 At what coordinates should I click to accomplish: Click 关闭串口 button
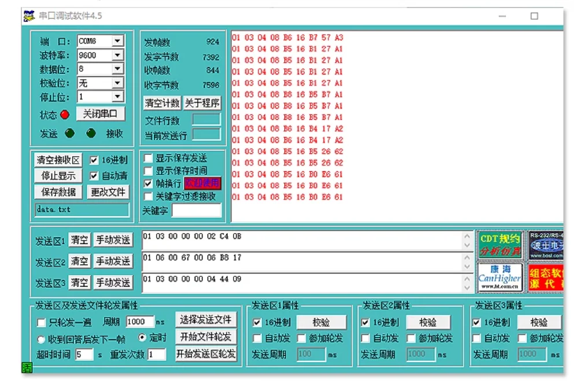click(x=100, y=114)
